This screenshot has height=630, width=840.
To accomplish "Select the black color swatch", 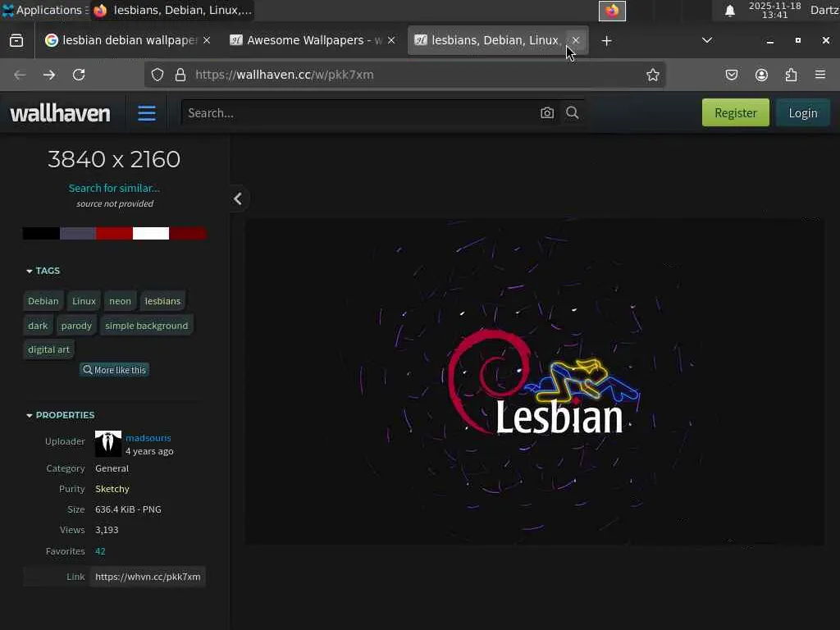I will point(41,233).
